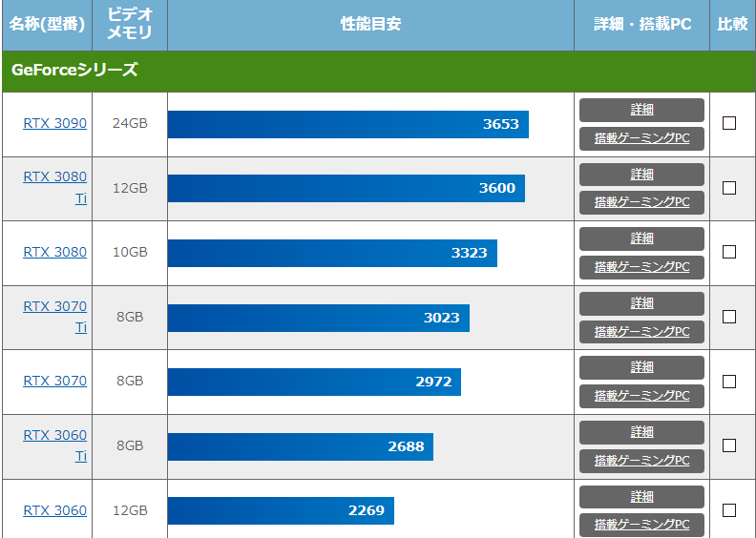Click the 3600 performance bar
Viewport: 756px width, 538px height.
pos(346,188)
